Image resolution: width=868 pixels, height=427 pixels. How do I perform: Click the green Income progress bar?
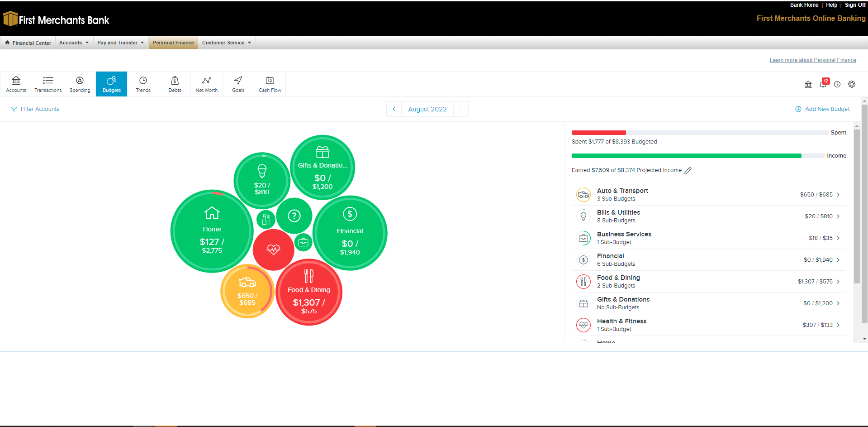[x=686, y=156]
